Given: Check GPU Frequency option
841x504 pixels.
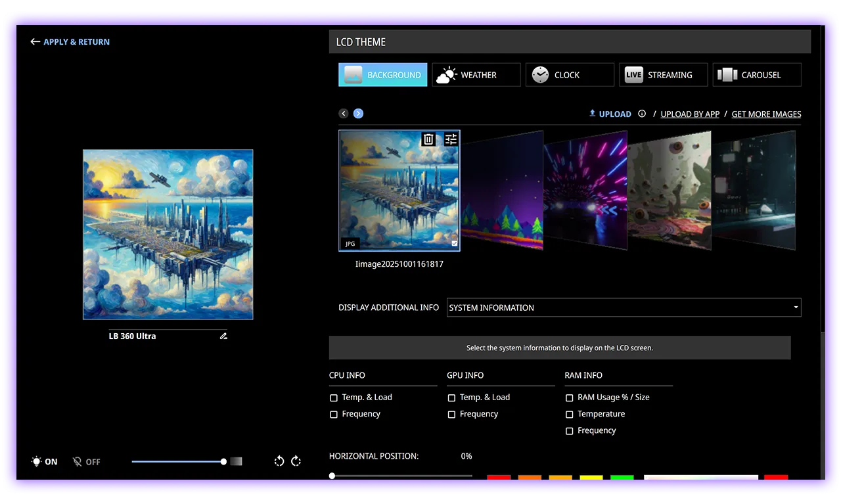Looking at the screenshot, I should 451,415.
